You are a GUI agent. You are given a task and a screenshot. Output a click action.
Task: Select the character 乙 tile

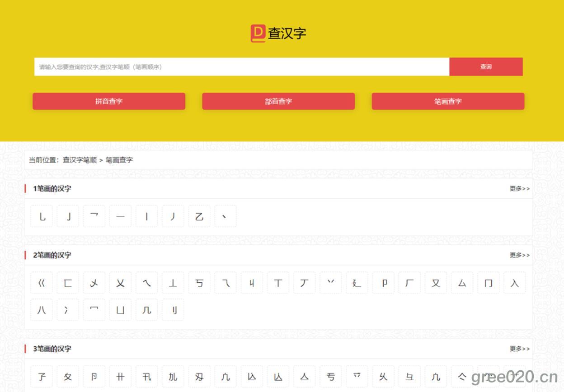tap(199, 217)
